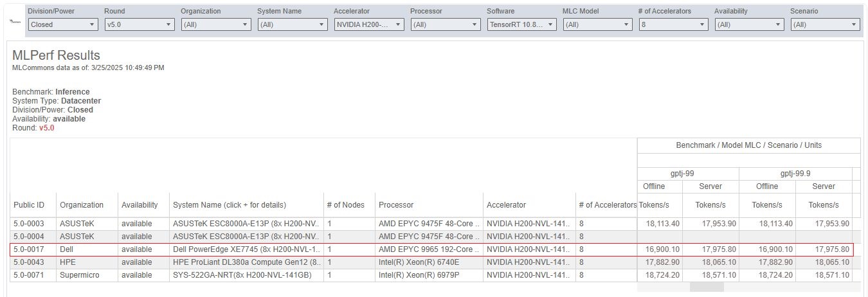The height and width of the screenshot is (297, 868).
Task: Click the Processor column header in table
Action: coord(396,205)
